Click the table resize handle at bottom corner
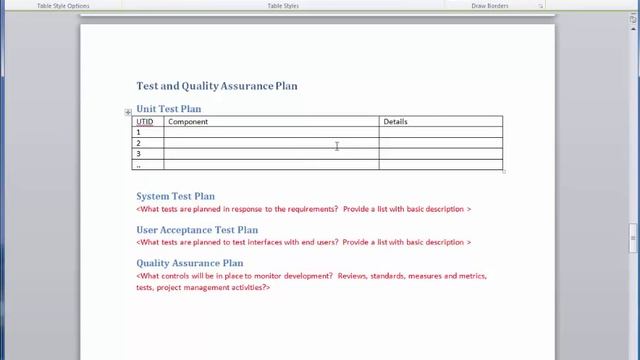640x360 pixels. click(x=504, y=172)
